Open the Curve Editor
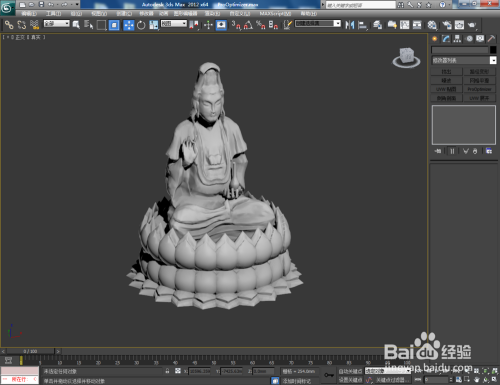This screenshot has height=385, width=500. (x=405, y=25)
